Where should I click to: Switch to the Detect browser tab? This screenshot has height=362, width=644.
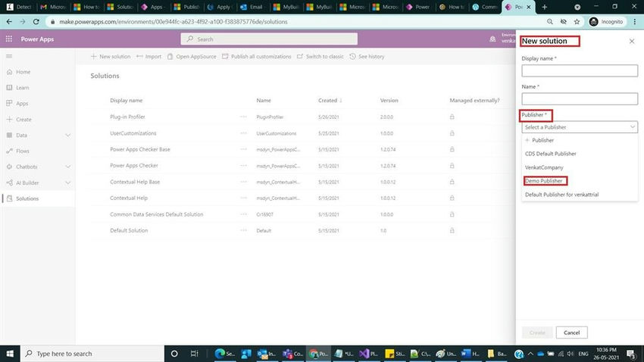click(x=19, y=7)
